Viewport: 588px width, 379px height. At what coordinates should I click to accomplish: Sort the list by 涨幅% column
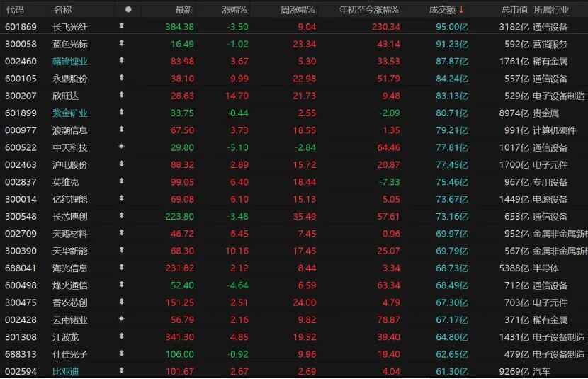point(234,10)
